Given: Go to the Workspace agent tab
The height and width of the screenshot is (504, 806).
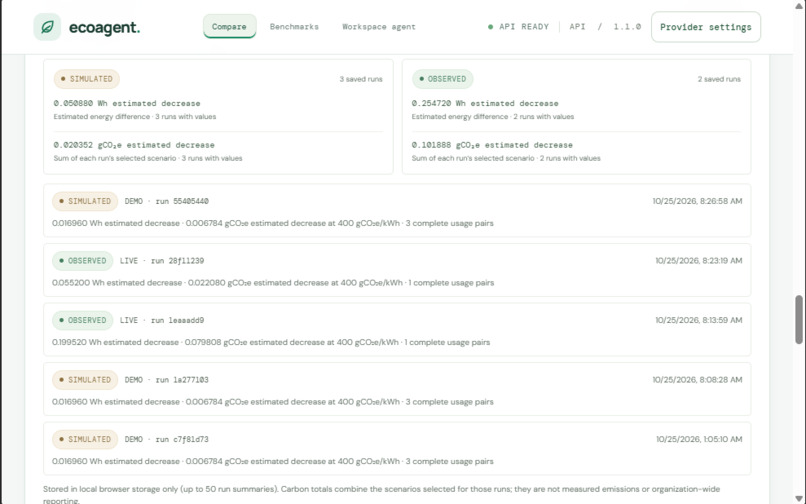Looking at the screenshot, I should pos(379,27).
